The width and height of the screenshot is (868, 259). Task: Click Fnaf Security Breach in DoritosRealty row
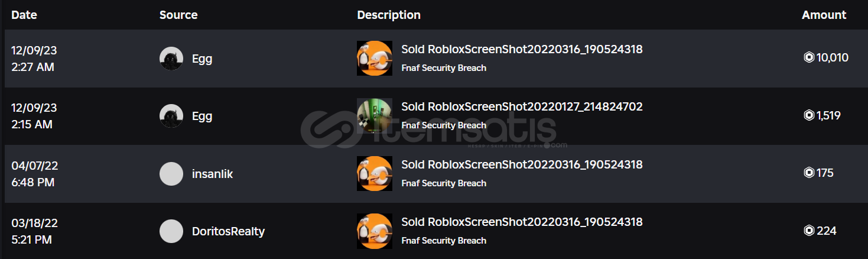click(x=444, y=241)
